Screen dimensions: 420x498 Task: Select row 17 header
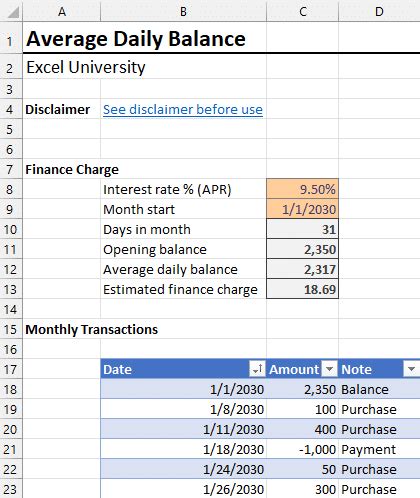click(10, 369)
